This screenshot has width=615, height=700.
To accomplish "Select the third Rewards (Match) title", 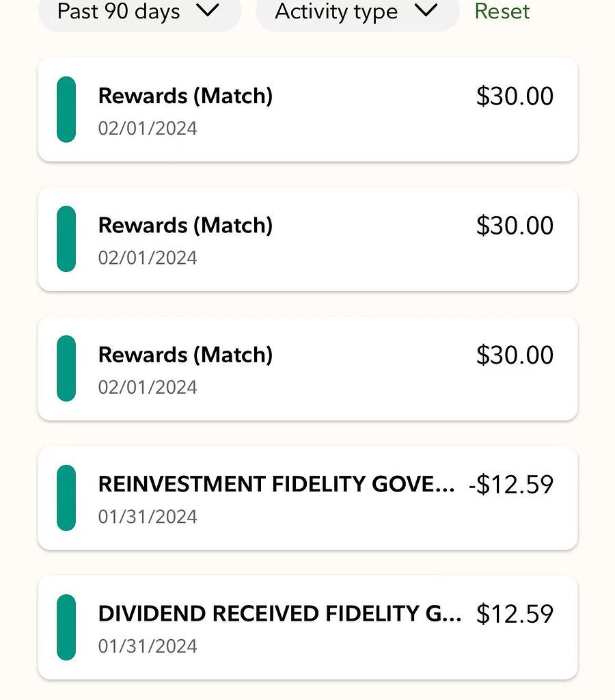I will [x=185, y=354].
